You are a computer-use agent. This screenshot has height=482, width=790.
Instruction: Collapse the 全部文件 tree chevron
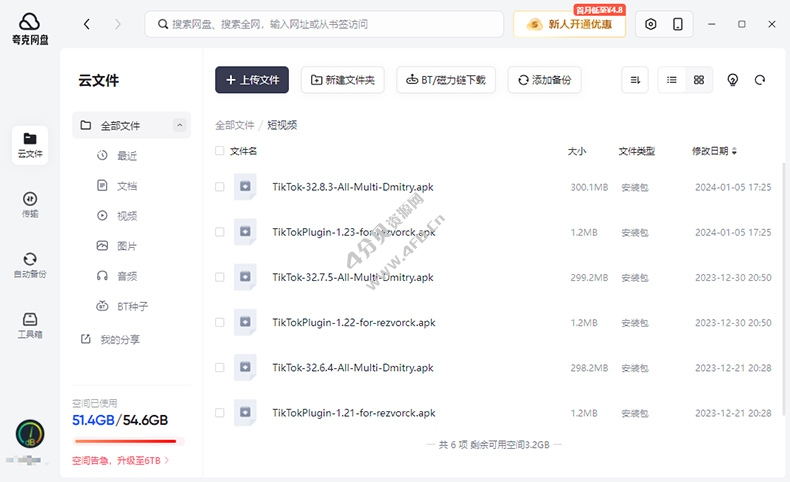180,126
